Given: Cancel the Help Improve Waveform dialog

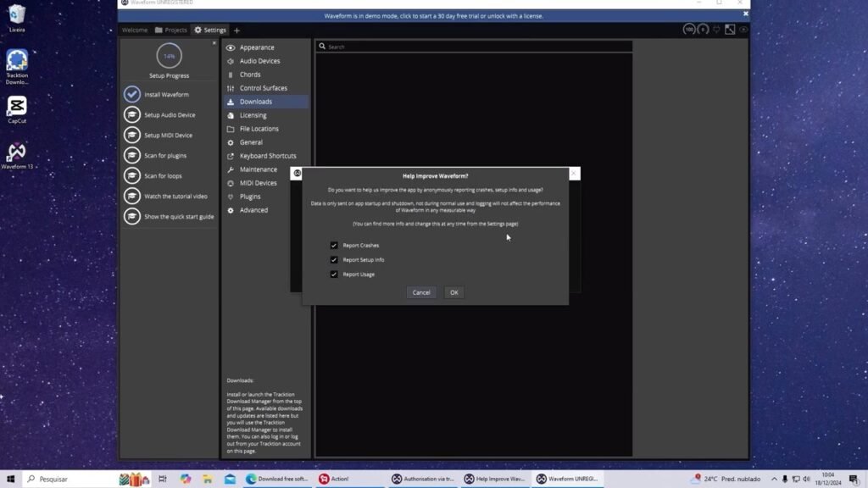Looking at the screenshot, I should coord(421,292).
